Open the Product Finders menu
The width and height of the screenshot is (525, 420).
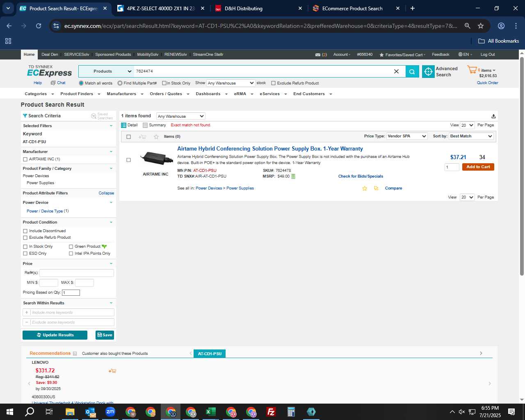point(80,94)
